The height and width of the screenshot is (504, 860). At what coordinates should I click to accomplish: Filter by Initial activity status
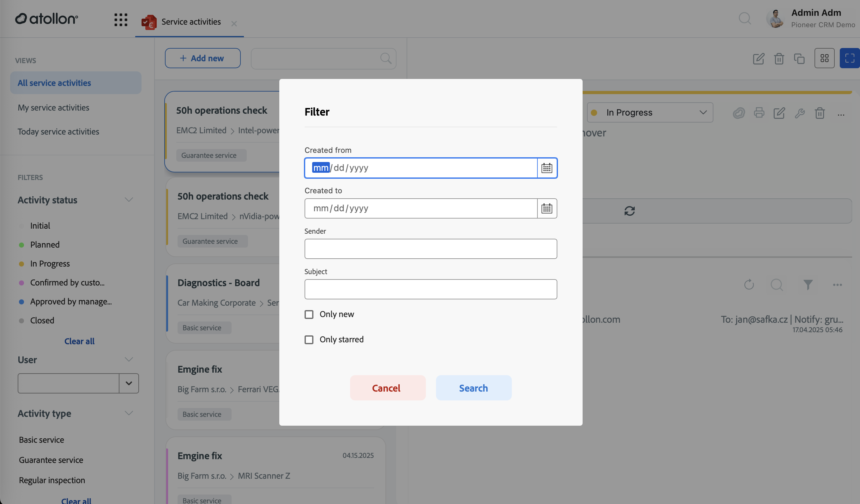(x=40, y=226)
